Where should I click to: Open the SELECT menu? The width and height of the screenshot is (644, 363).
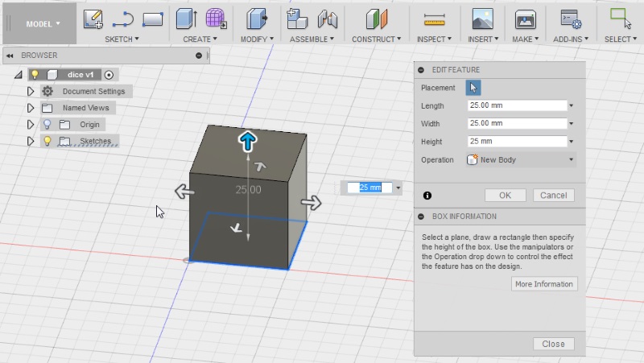click(x=620, y=39)
